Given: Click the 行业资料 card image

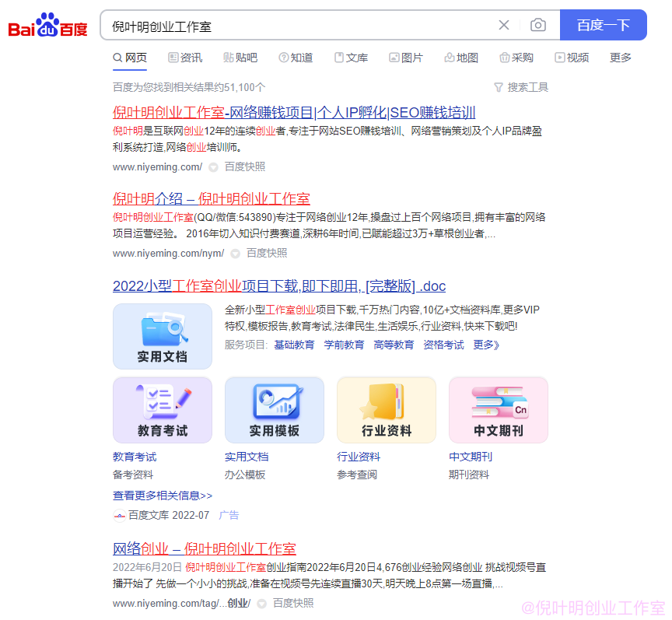Looking at the screenshot, I should pos(387,410).
